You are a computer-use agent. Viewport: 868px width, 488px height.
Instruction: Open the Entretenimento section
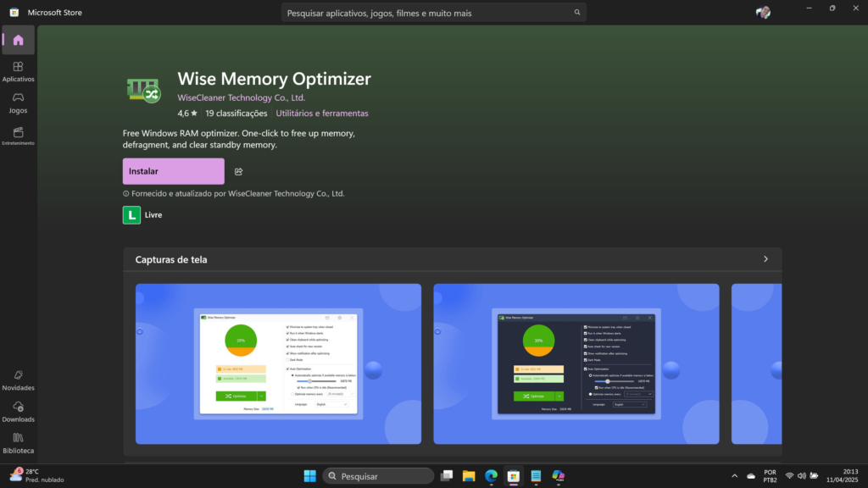18,136
